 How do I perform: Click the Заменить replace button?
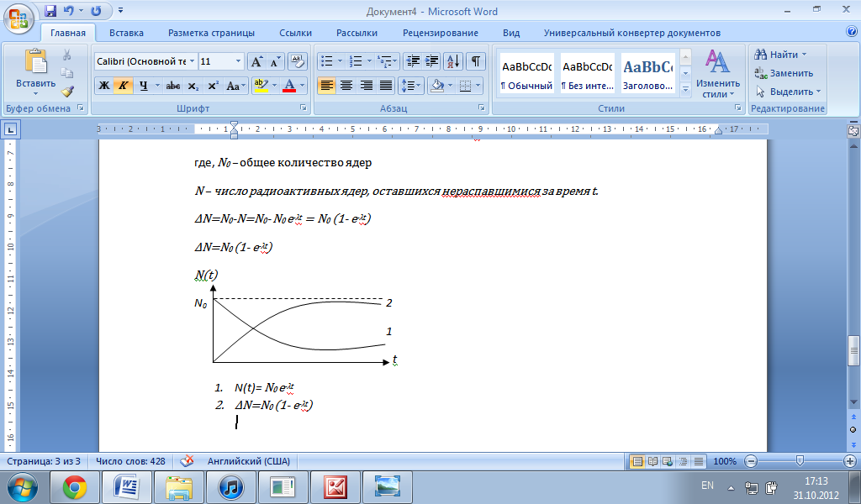pos(784,73)
